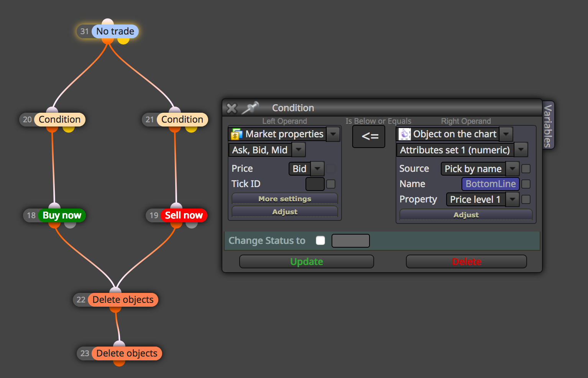The width and height of the screenshot is (588, 378).
Task: Click the Market properties icon
Action: tap(237, 134)
